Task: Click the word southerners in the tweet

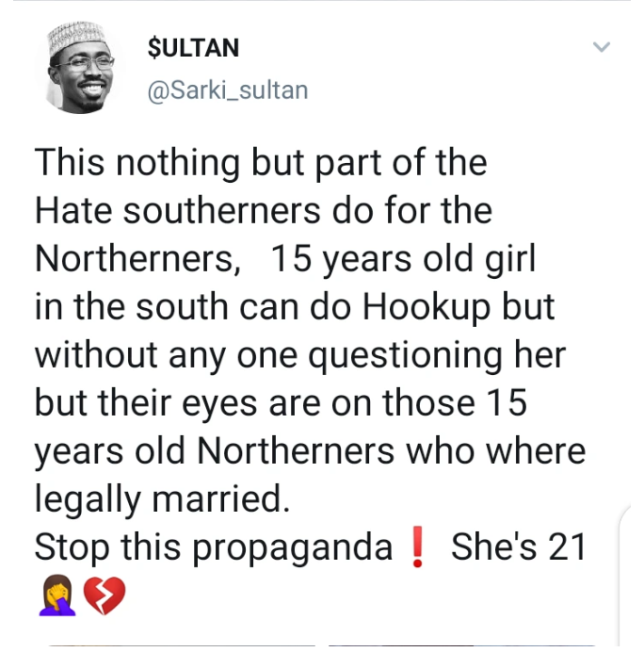Action: pyautogui.click(x=222, y=211)
